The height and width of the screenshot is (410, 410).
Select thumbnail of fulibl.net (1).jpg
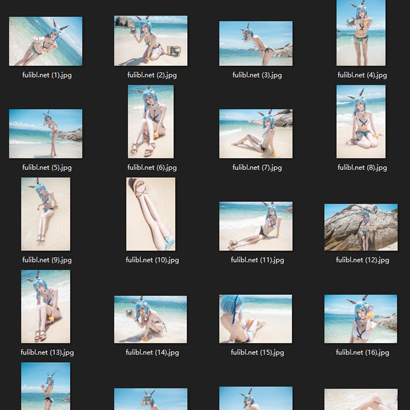46,41
